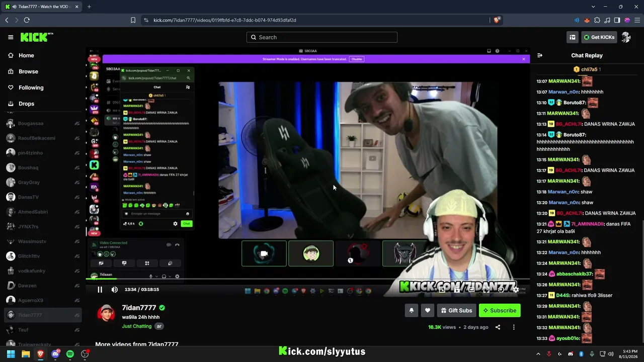This screenshot has width=644, height=362.
Task: Open 7idan7777 channel name
Action: tap(139, 308)
